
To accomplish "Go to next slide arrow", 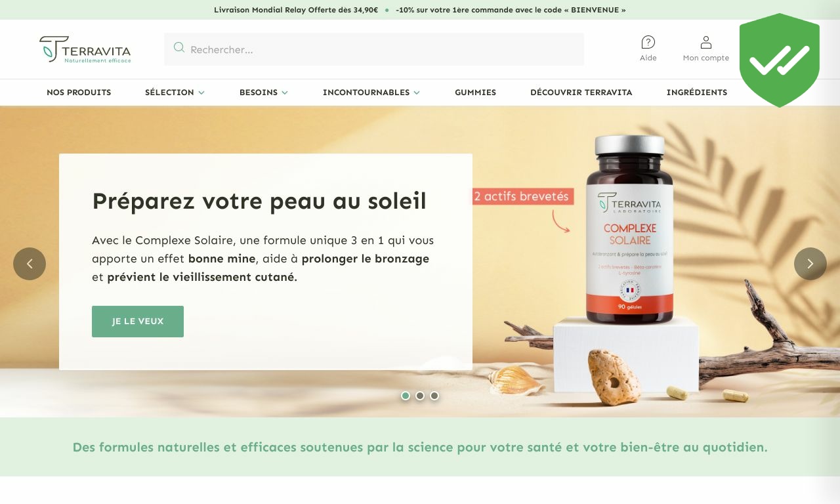I will click(x=810, y=264).
